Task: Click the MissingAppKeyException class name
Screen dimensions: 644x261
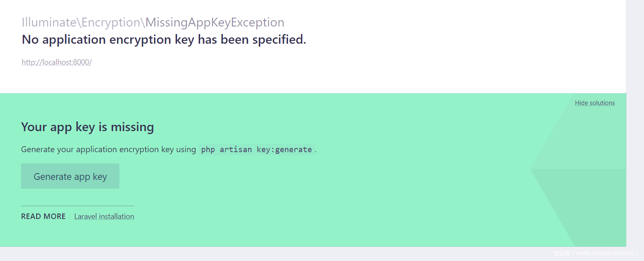Action: [x=215, y=22]
